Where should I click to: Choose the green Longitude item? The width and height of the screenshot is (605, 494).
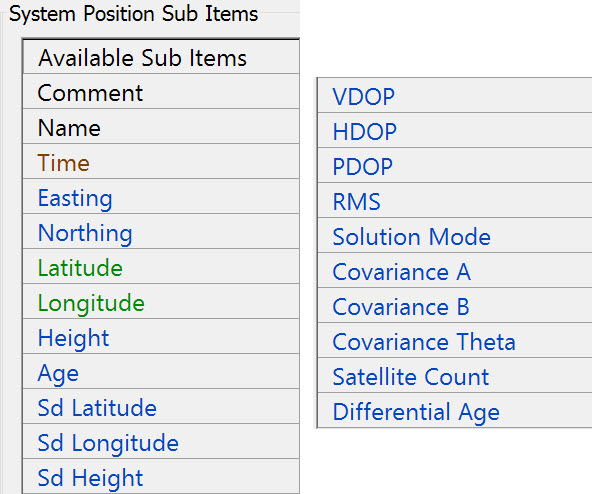pos(91,303)
